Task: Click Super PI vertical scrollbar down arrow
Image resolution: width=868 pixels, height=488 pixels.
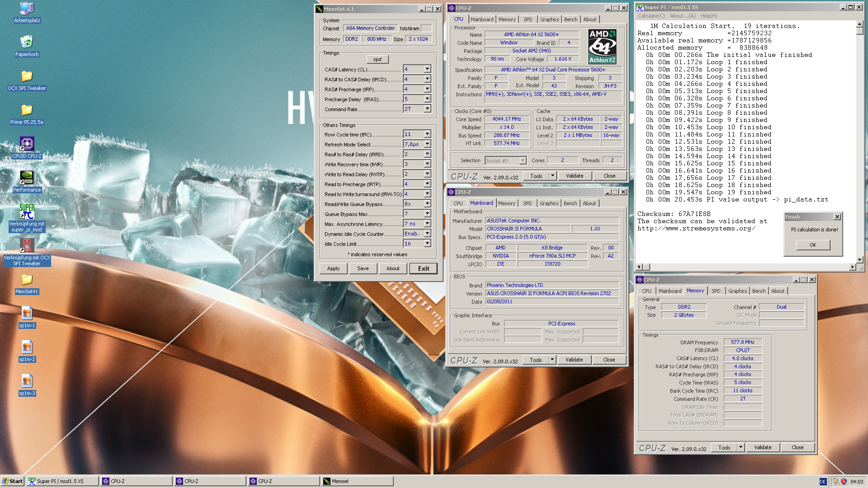Action: tap(860, 260)
